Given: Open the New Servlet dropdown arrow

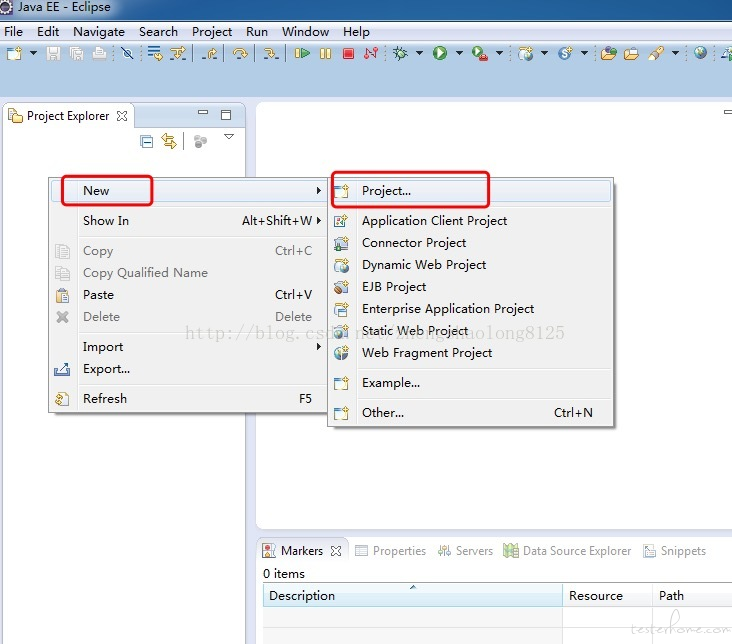Looking at the screenshot, I should (584, 53).
